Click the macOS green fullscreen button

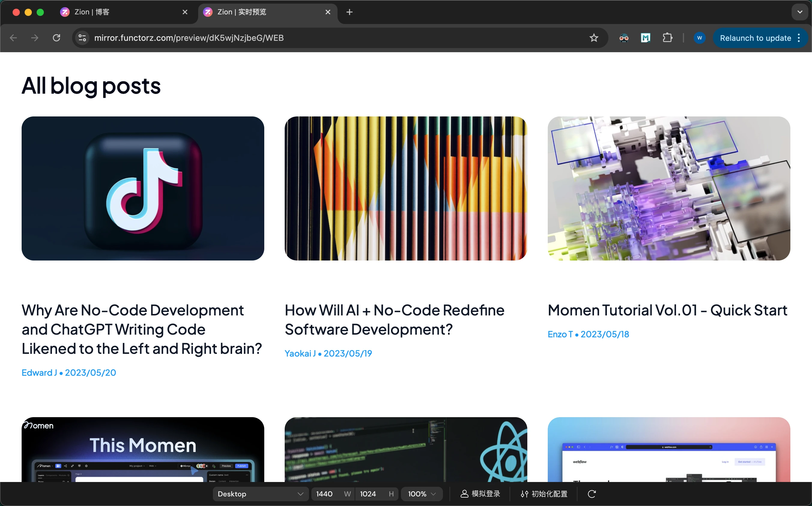point(40,12)
